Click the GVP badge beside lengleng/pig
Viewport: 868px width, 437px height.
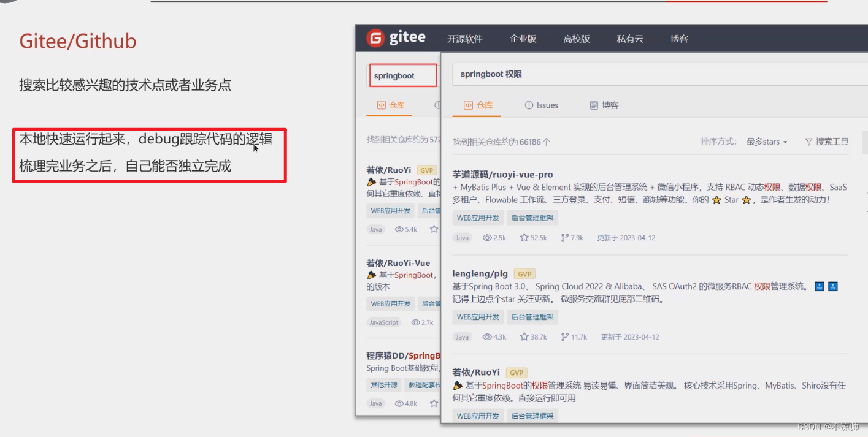tap(523, 274)
